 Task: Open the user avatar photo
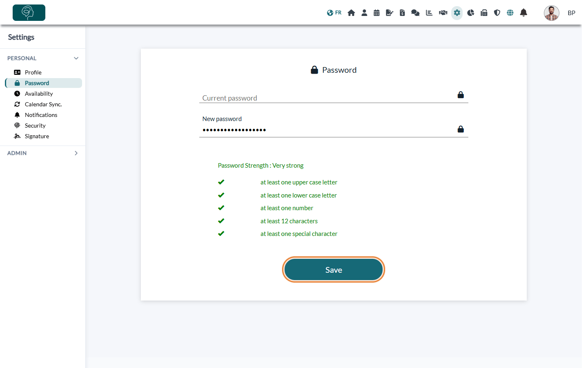[551, 13]
